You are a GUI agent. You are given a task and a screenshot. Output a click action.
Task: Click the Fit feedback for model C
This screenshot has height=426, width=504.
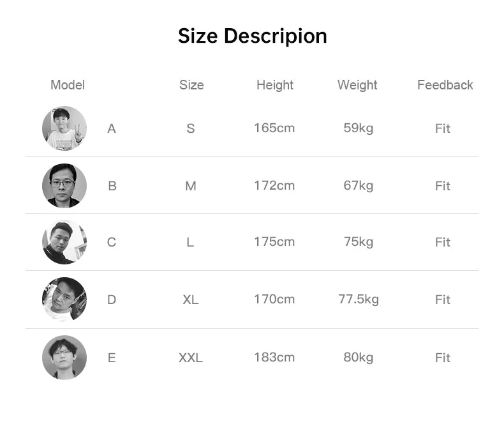point(443,242)
